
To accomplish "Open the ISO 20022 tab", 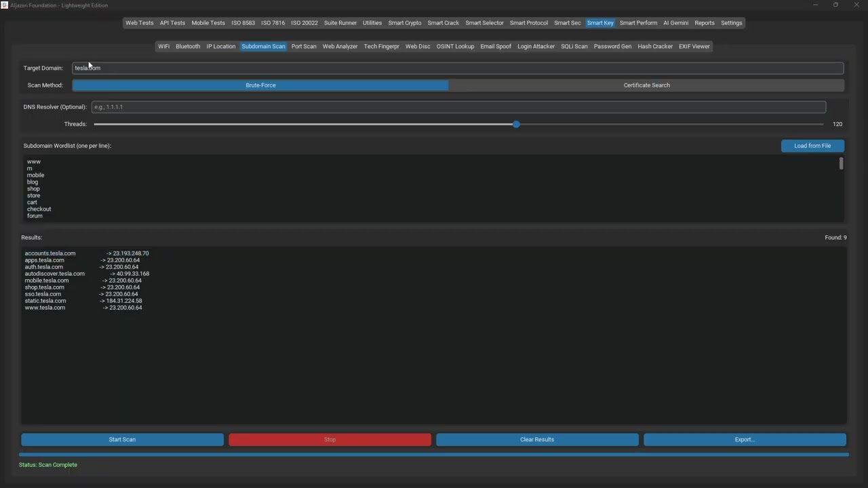I will (x=304, y=23).
